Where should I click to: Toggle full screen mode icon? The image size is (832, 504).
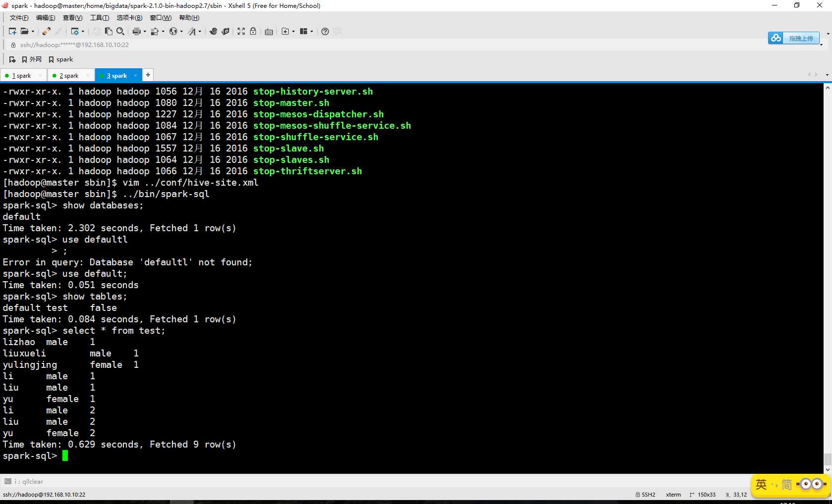(241, 31)
